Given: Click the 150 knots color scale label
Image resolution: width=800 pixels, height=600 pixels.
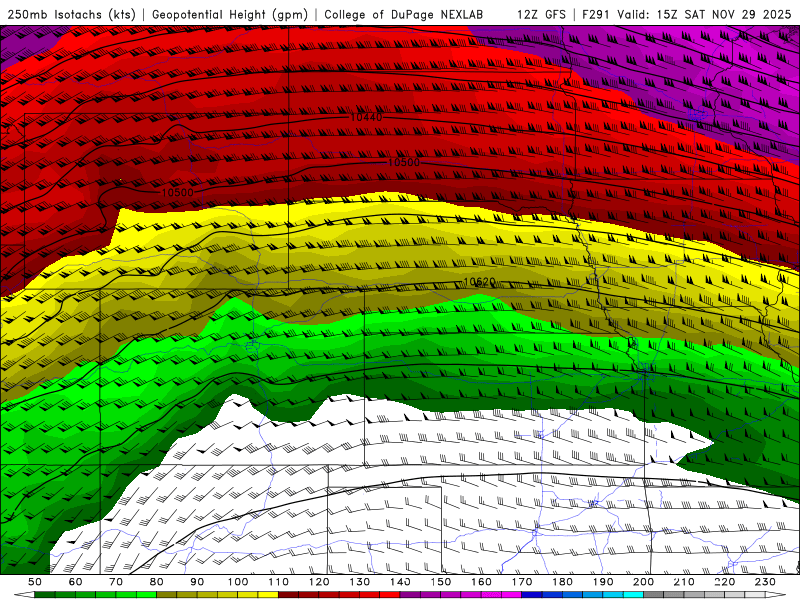Looking at the screenshot, I should coord(440,582).
